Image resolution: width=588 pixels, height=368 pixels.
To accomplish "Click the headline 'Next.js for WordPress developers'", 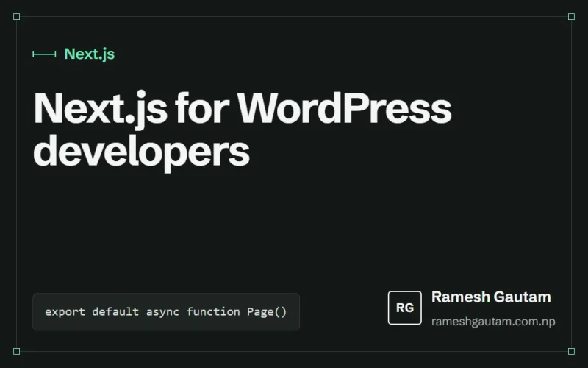I will point(243,130).
